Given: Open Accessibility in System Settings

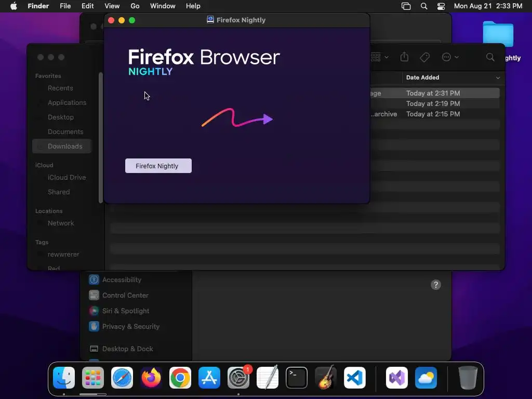Looking at the screenshot, I should click(122, 280).
